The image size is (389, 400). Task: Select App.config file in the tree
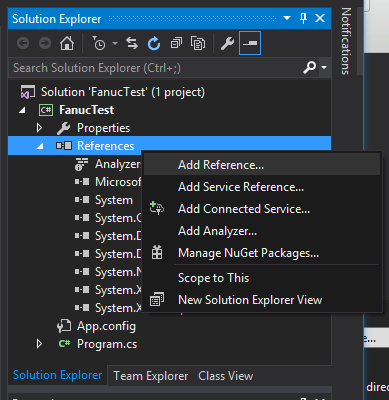(106, 326)
